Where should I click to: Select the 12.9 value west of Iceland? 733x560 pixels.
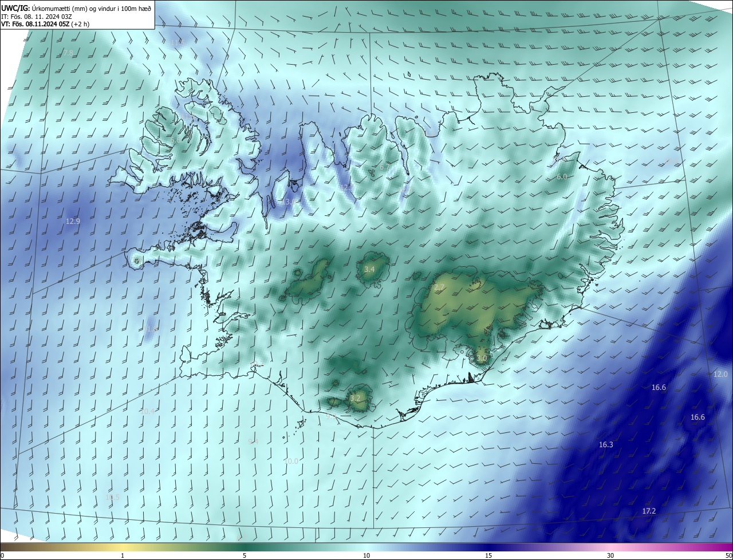[73, 221]
